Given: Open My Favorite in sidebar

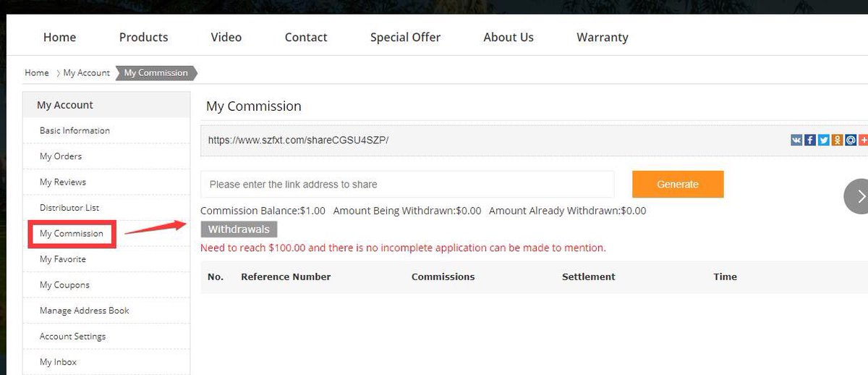Looking at the screenshot, I should tap(63, 259).
